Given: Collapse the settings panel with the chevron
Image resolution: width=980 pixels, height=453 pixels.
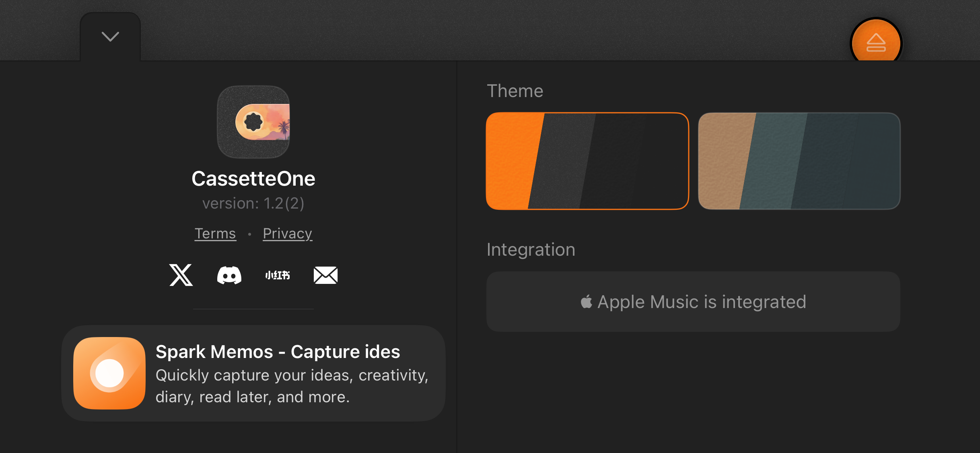Looking at the screenshot, I should pyautogui.click(x=110, y=37).
